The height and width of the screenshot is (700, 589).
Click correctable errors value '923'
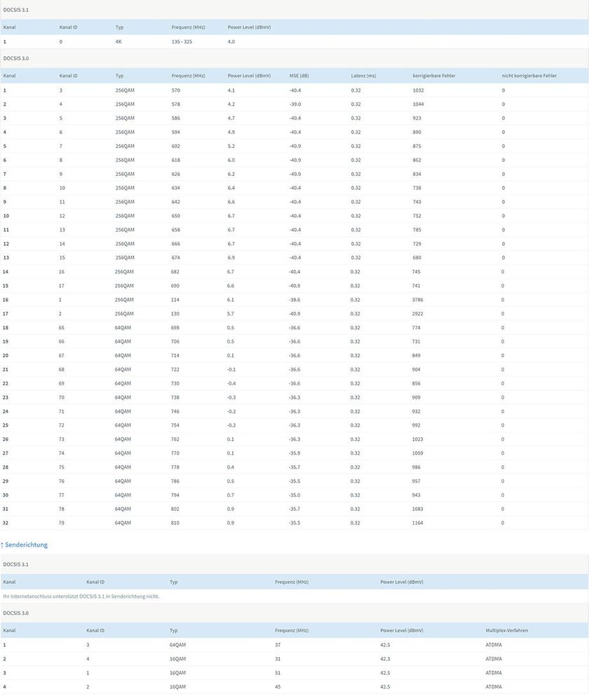click(x=417, y=118)
